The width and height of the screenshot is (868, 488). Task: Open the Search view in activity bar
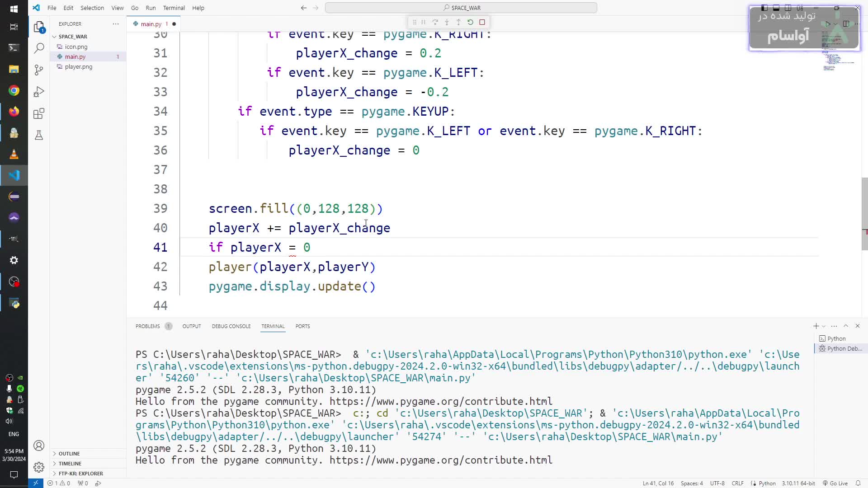(39, 48)
